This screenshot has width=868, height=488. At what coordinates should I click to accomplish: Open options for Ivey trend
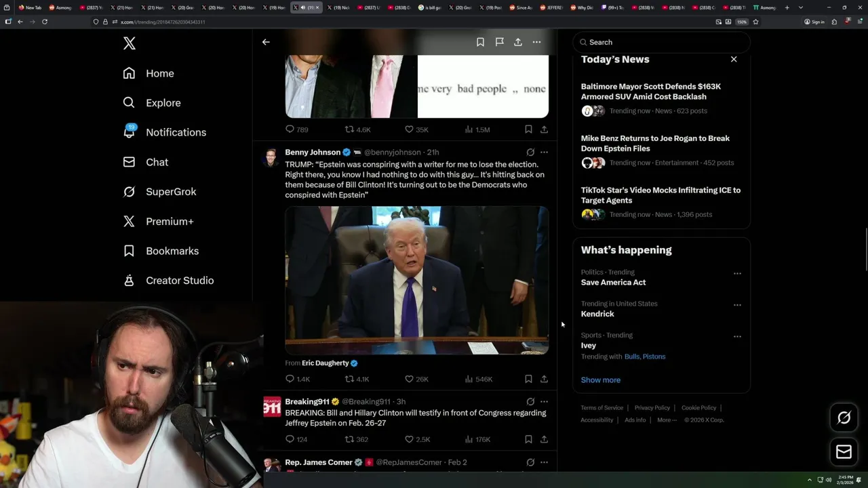click(737, 337)
